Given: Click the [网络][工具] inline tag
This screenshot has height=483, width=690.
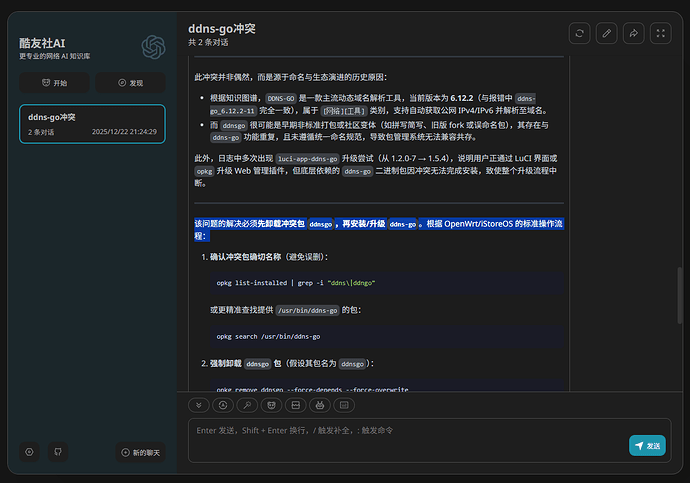Looking at the screenshot, I should tap(344, 111).
